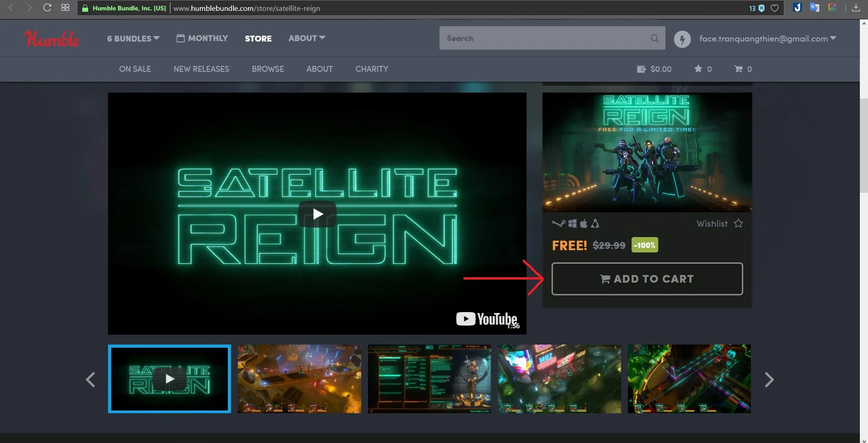This screenshot has height=443, width=868.
Task: Click the lightning bolt account avatar
Action: pos(682,39)
